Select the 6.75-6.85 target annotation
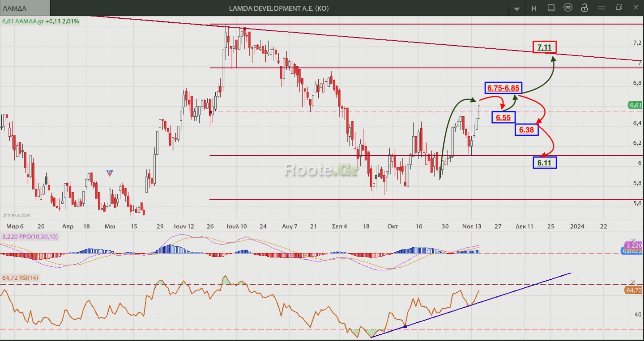 503,88
